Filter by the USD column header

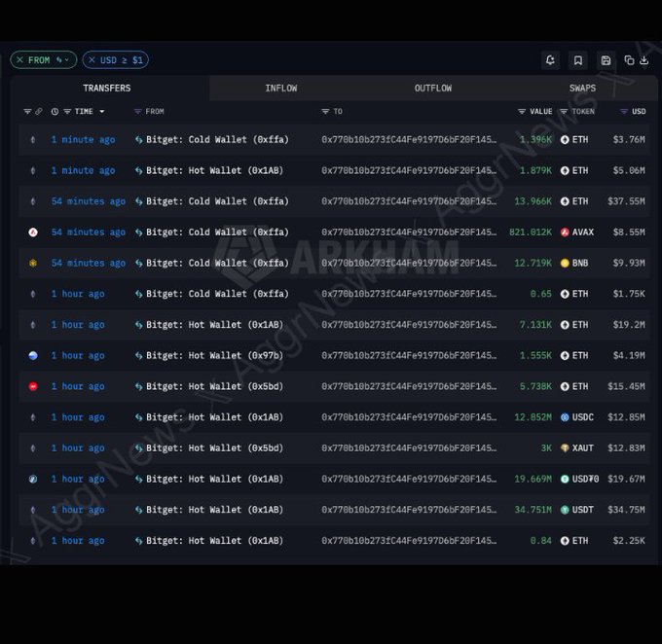tap(633, 112)
